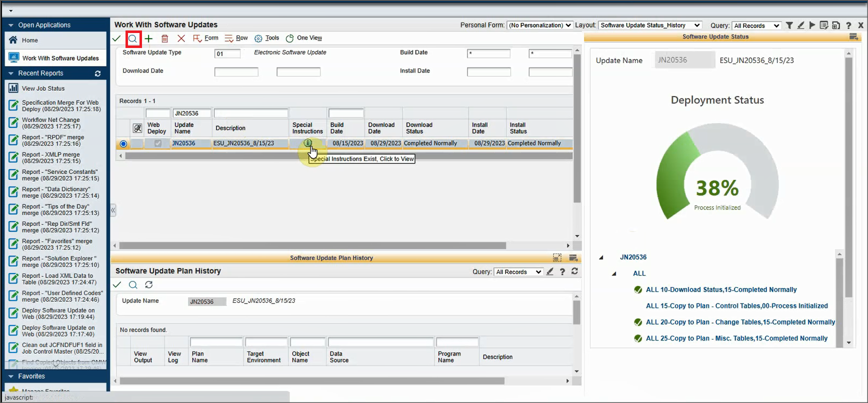Open the Row menu
This screenshot has width=868, height=403.
click(x=236, y=38)
